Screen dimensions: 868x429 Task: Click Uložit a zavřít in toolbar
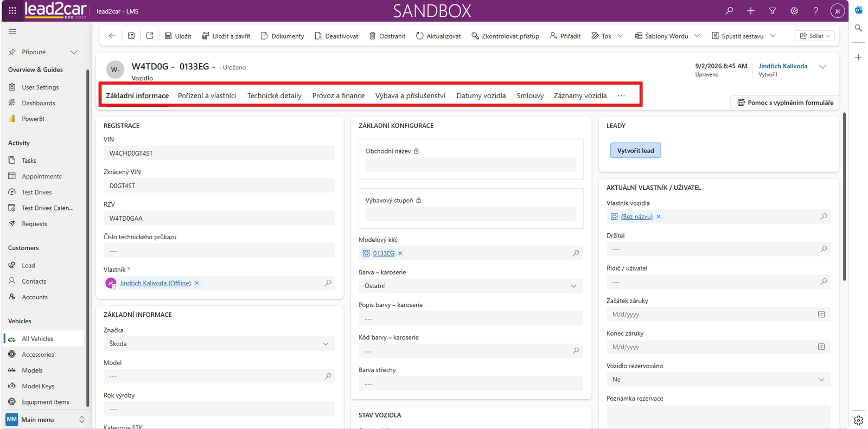[226, 36]
